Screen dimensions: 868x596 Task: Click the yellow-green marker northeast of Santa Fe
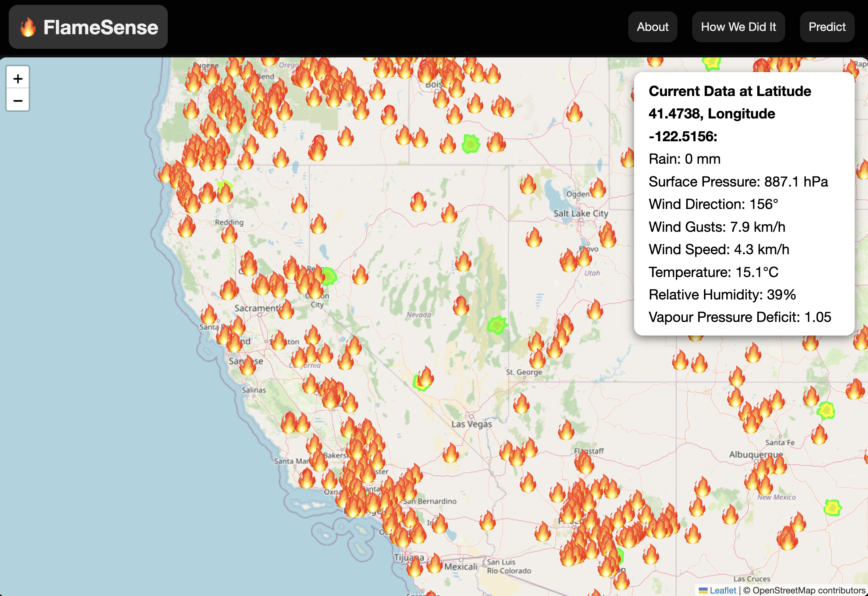[826, 411]
